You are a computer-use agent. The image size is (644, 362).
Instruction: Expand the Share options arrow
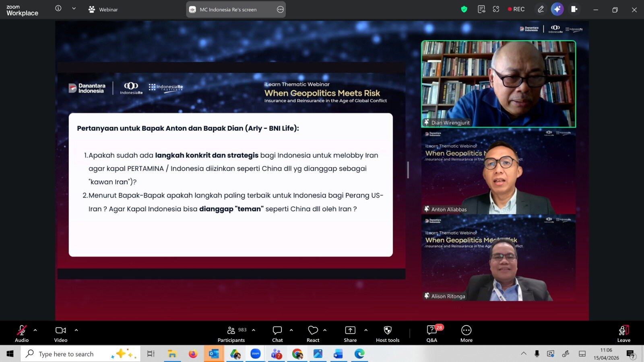pyautogui.click(x=366, y=330)
